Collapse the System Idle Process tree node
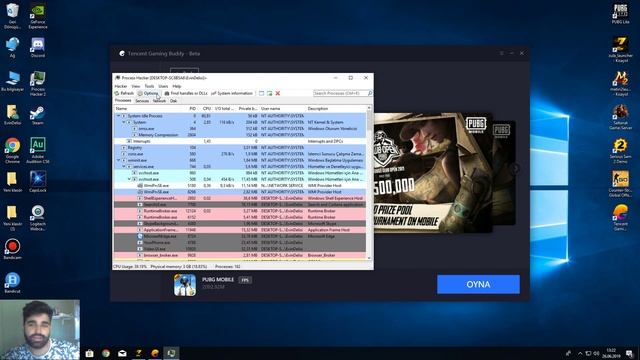The width and height of the screenshot is (640, 360). 118,116
